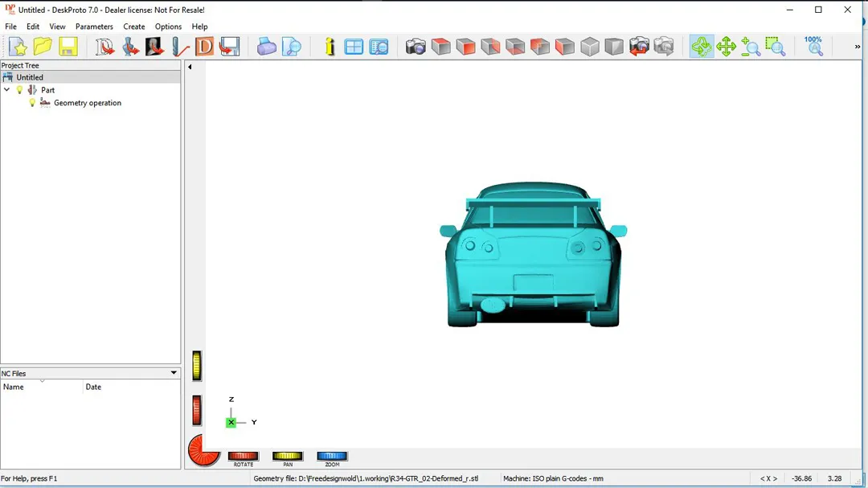This screenshot has height=488, width=868.
Task: Open the Parameters menu
Action: 94,27
